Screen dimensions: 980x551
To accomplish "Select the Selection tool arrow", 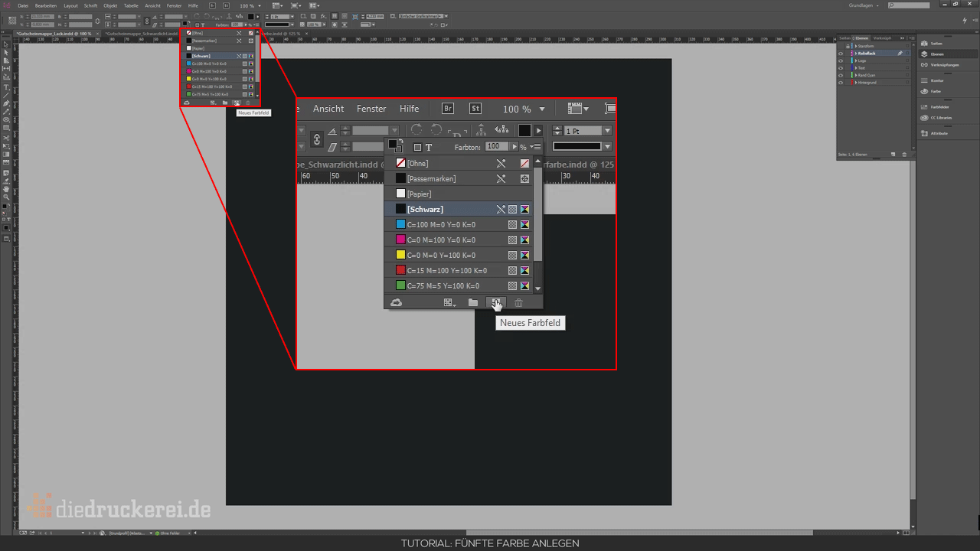I will tap(6, 44).
